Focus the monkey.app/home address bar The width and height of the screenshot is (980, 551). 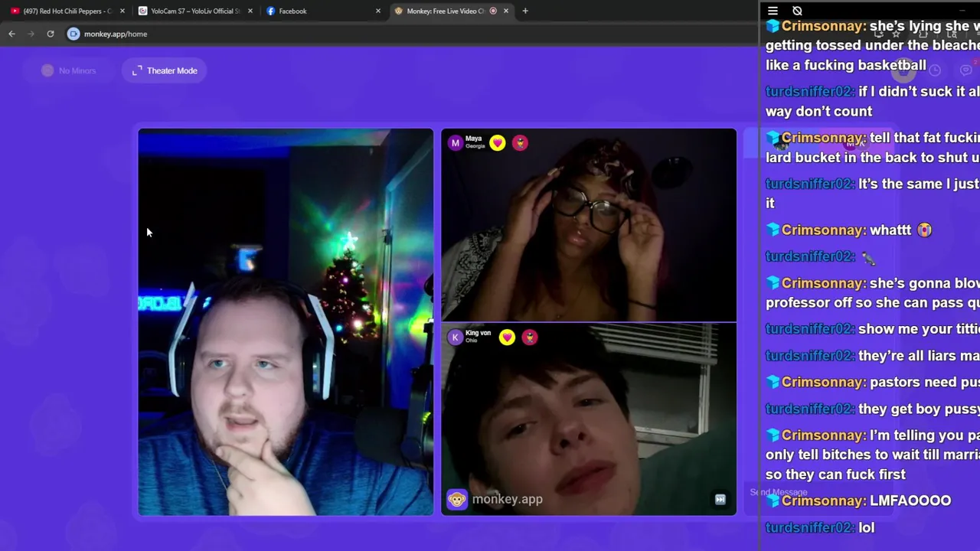click(413, 34)
